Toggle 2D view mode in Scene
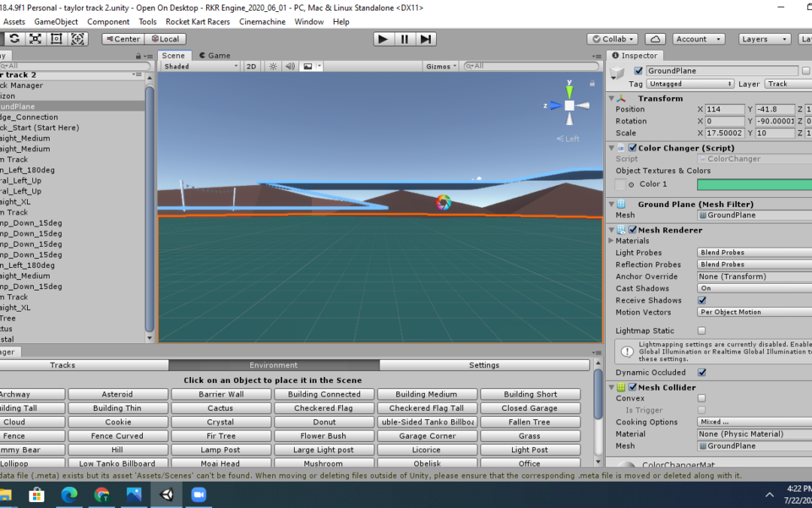812x508 pixels. [x=251, y=66]
